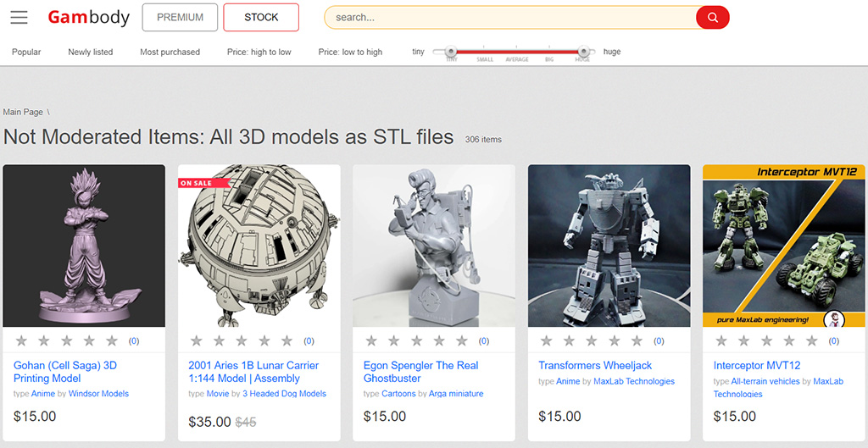Image resolution: width=868 pixels, height=448 pixels.
Task: Go to Main Page breadcrumb
Action: (x=23, y=112)
